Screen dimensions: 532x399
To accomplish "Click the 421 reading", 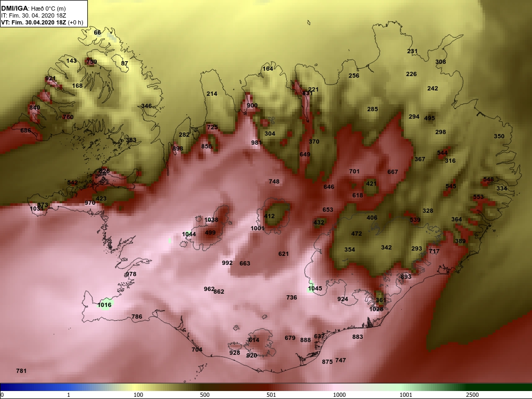I will coord(371,184).
